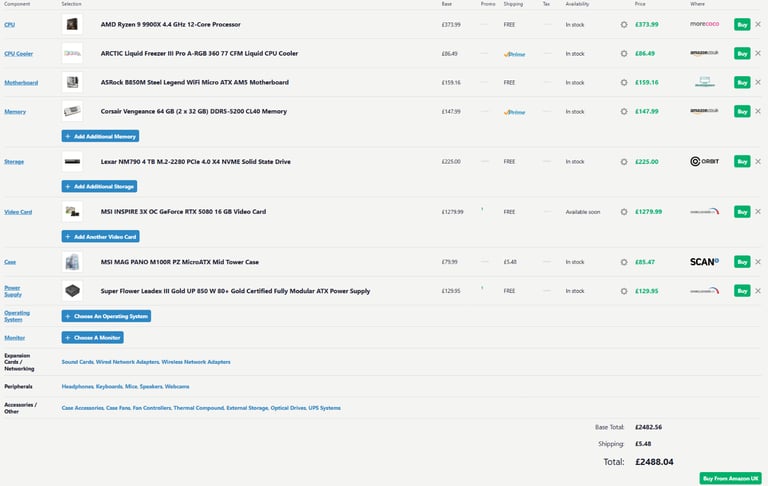Open gear icon for MSI MAG PANO case row

coord(624,262)
